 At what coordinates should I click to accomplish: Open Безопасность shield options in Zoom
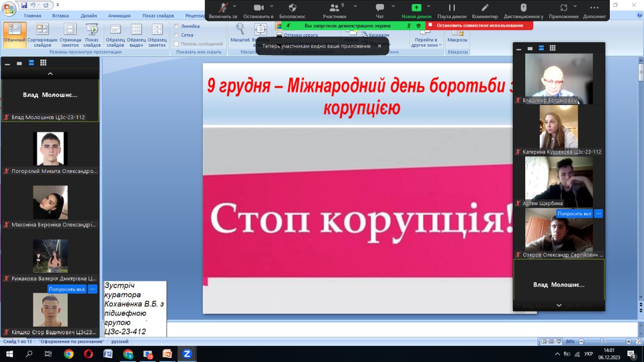pos(292,10)
